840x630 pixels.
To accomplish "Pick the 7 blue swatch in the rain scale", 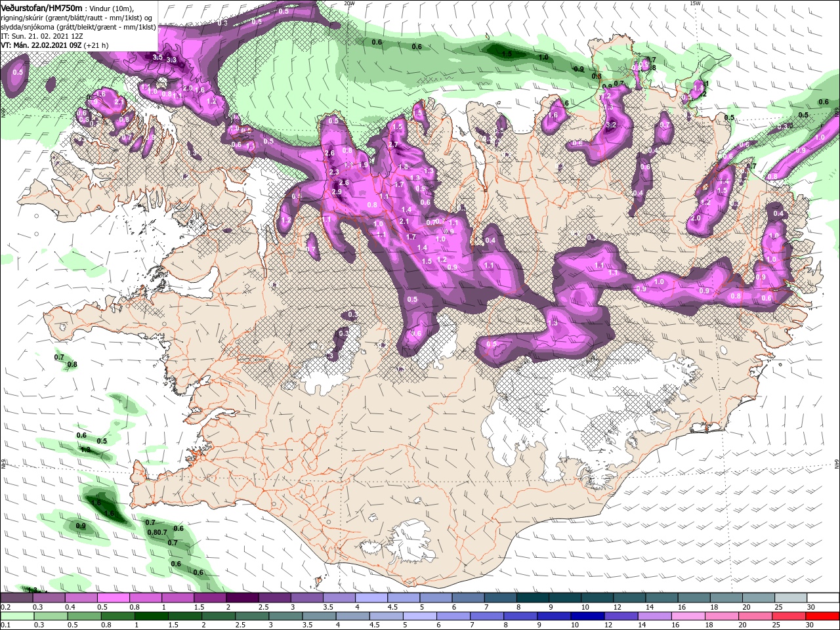I will (486, 616).
